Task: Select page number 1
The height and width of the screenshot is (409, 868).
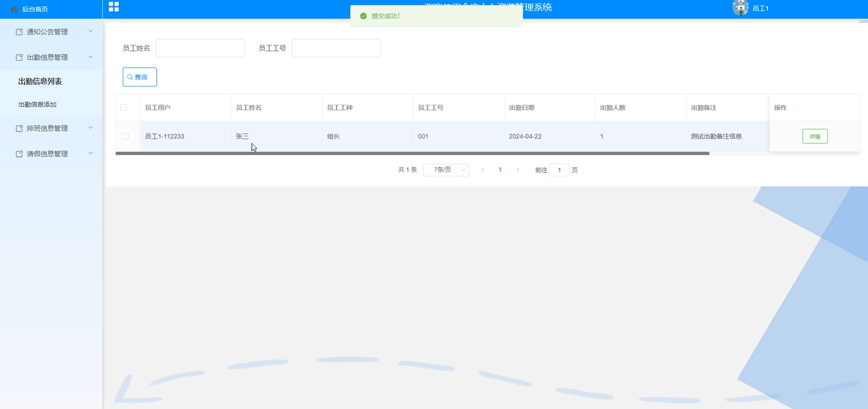Action: click(500, 170)
